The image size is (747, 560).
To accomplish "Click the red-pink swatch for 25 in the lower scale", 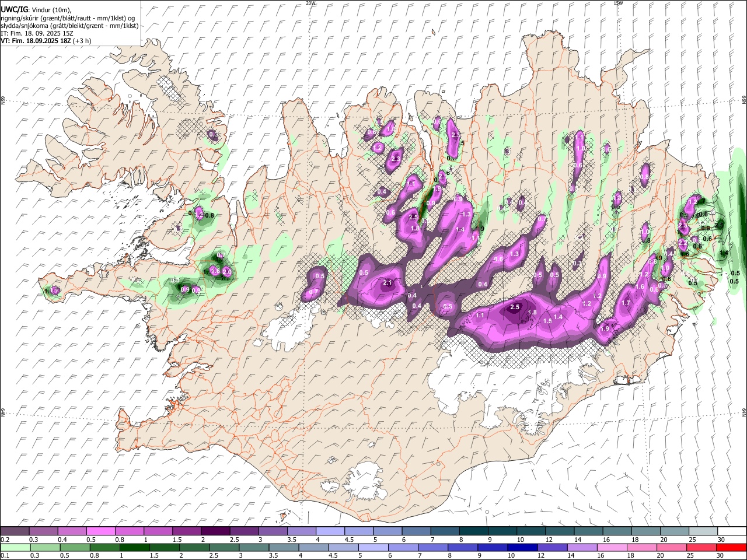I will point(701,548).
